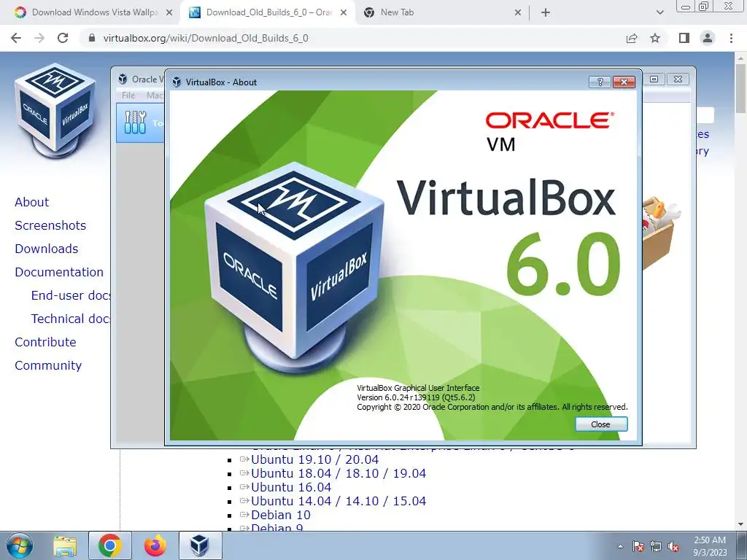This screenshot has height=560, width=747.
Task: Show hidden tray icons arrow
Action: 620,546
